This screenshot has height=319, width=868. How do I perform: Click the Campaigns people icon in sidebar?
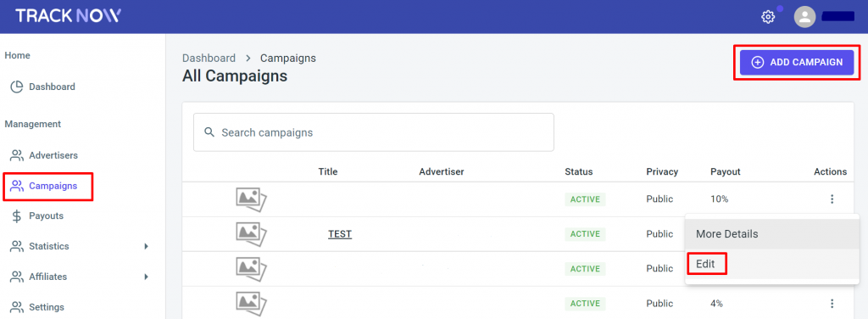(x=17, y=186)
